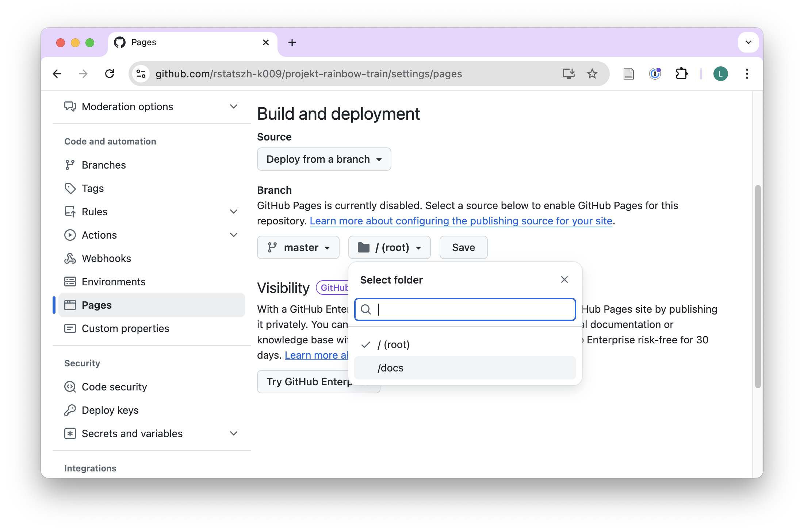Click the Secrets and variables asterisk icon
Screen dimensions: 804x532
tap(70, 433)
